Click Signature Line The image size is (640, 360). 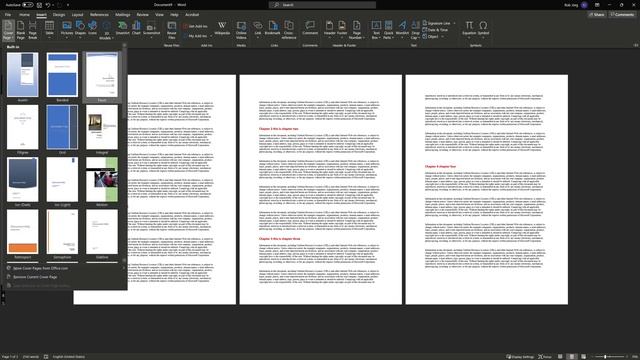pyautogui.click(x=438, y=23)
